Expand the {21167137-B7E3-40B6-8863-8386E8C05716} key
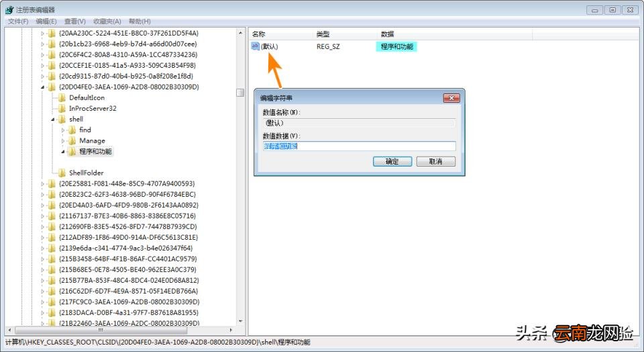The image size is (644, 352). 43,216
